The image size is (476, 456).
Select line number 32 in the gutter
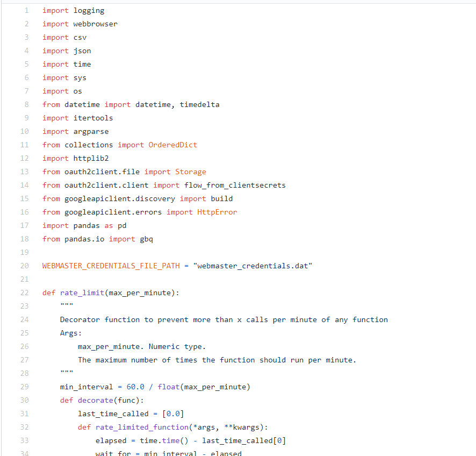point(24,427)
